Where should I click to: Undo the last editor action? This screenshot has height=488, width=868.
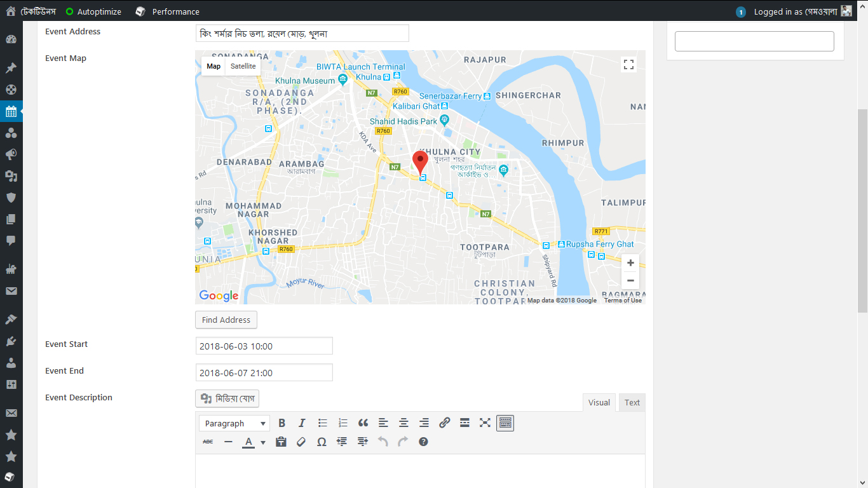click(383, 442)
